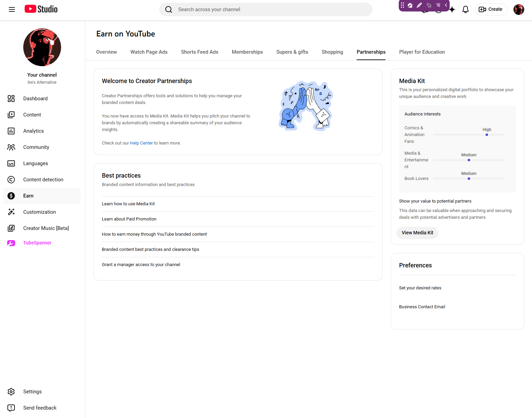Image resolution: width=532 pixels, height=418 pixels.
Task: Open Settings via the gear icon
Action: click(x=11, y=392)
